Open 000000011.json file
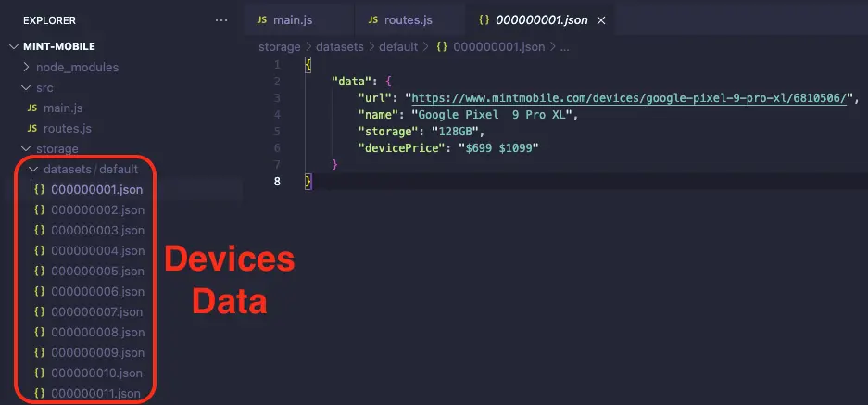 coord(95,394)
